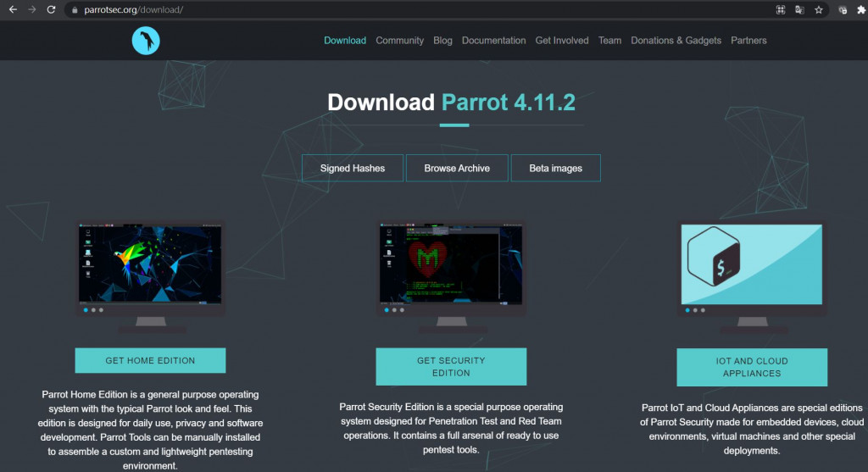The width and height of the screenshot is (868, 472).
Task: Select first carousel dot under Security Edition image
Action: tap(387, 310)
